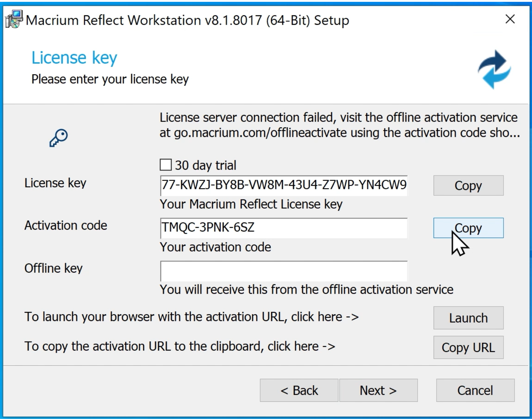Screen dimensions: 532x420
Task: Click the key icon beside the license form
Action: tap(59, 138)
